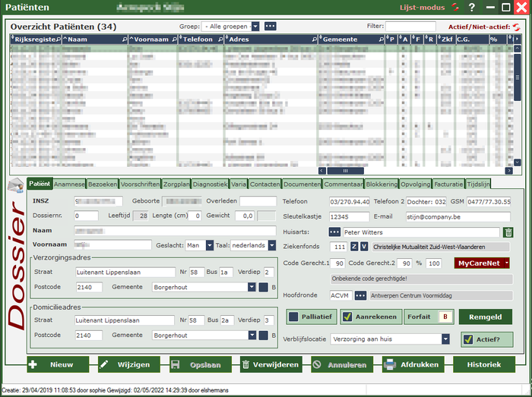Screen dimensions: 532x397
Task: Open the Hoofdronde lookup dots button
Action: (x=361, y=295)
